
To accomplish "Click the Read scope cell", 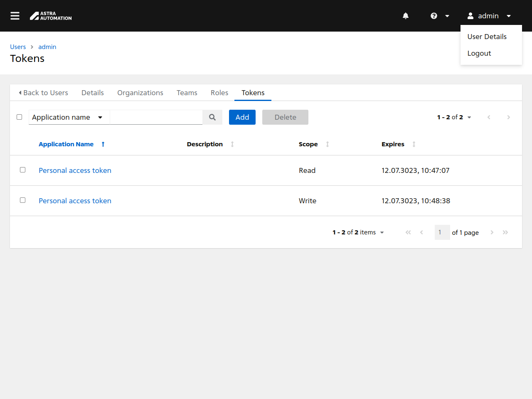I will coord(307,170).
